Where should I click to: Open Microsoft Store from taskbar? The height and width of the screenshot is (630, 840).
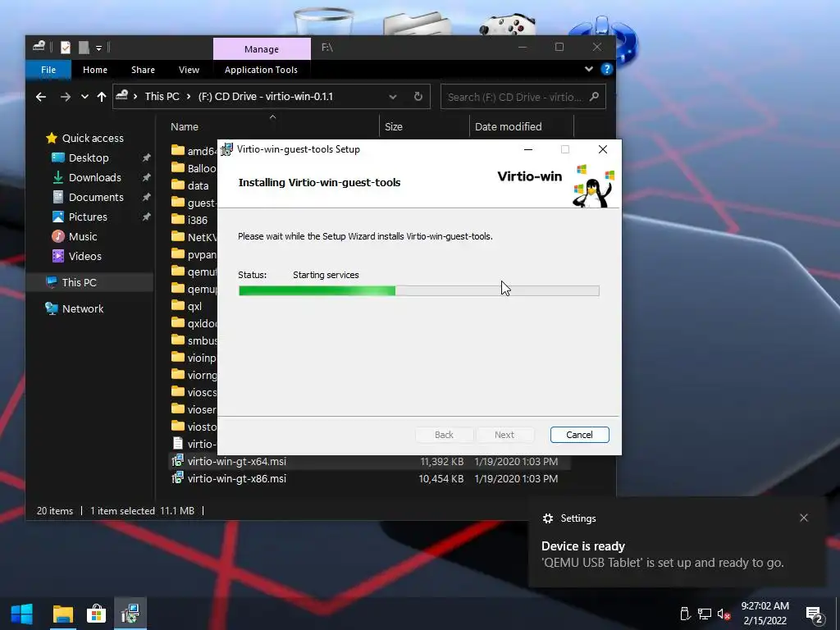coord(97,614)
